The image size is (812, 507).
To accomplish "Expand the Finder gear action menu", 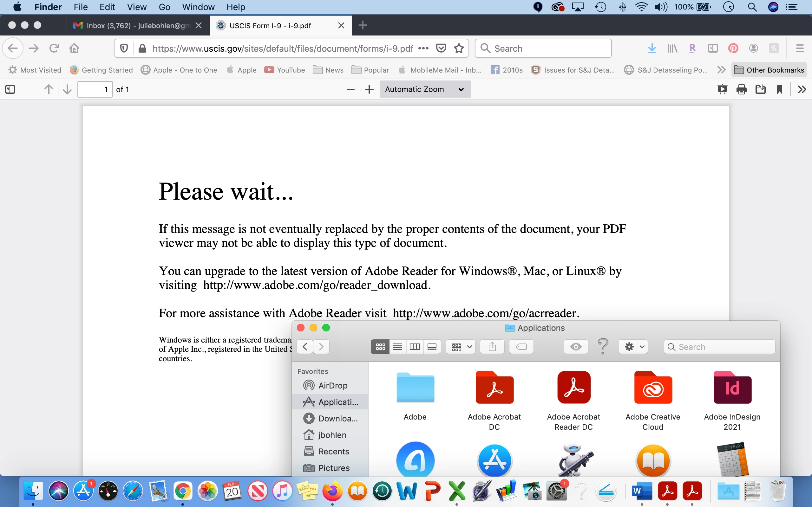I will coord(633,347).
